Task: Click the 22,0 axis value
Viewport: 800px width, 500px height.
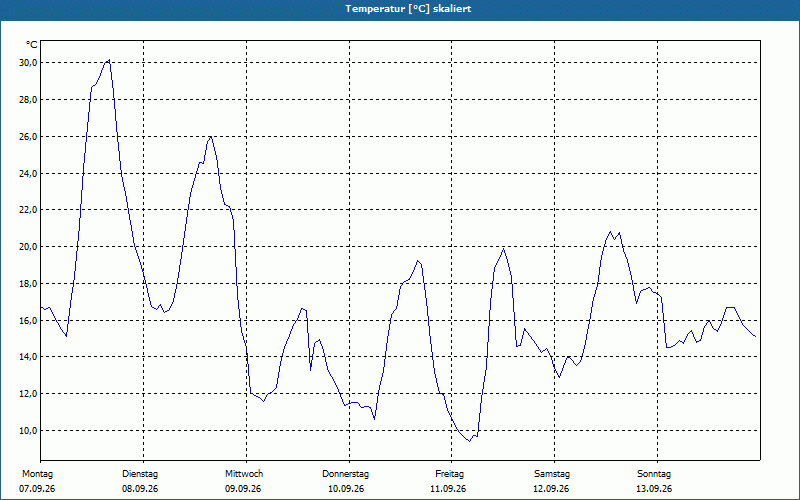Action: pos(28,210)
